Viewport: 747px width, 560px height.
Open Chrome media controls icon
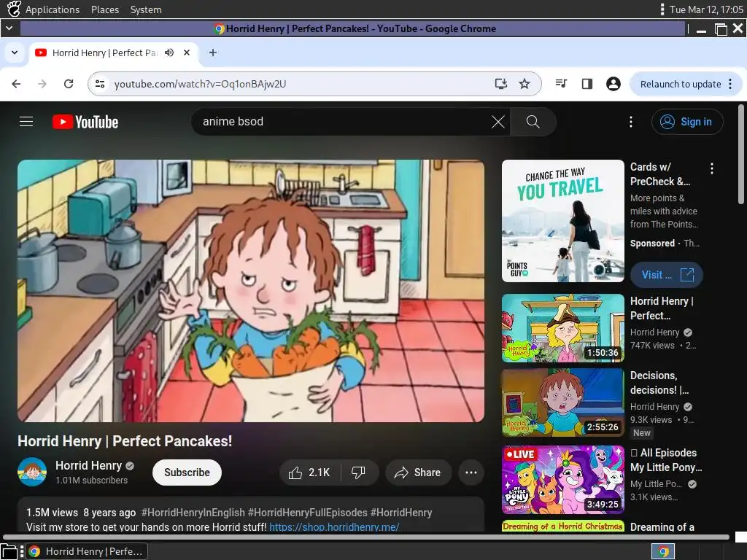[561, 84]
